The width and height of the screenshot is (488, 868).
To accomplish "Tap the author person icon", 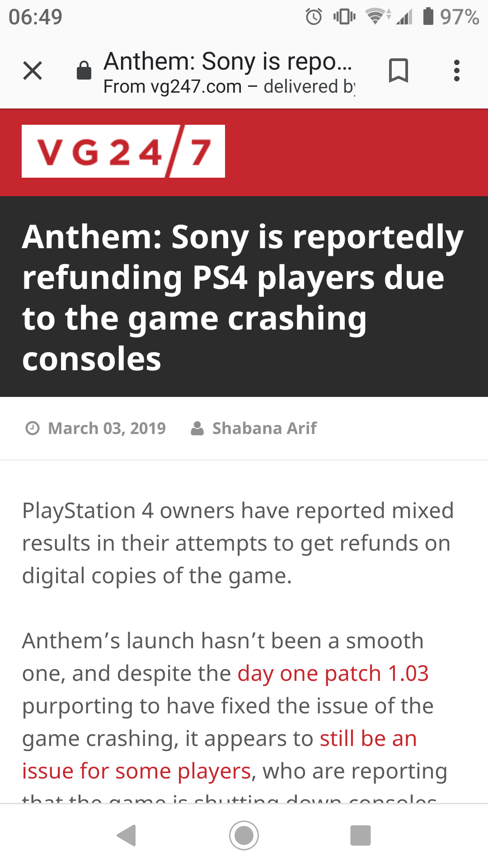I will (197, 428).
